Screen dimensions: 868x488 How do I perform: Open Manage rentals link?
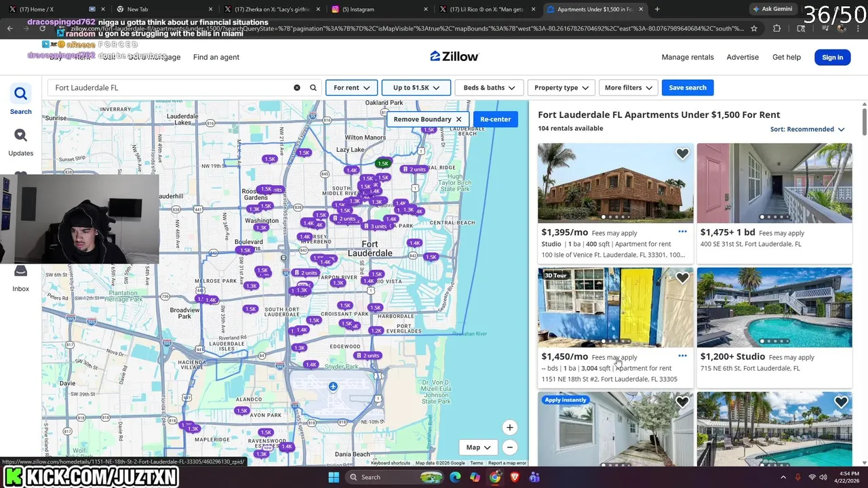[x=688, y=57]
